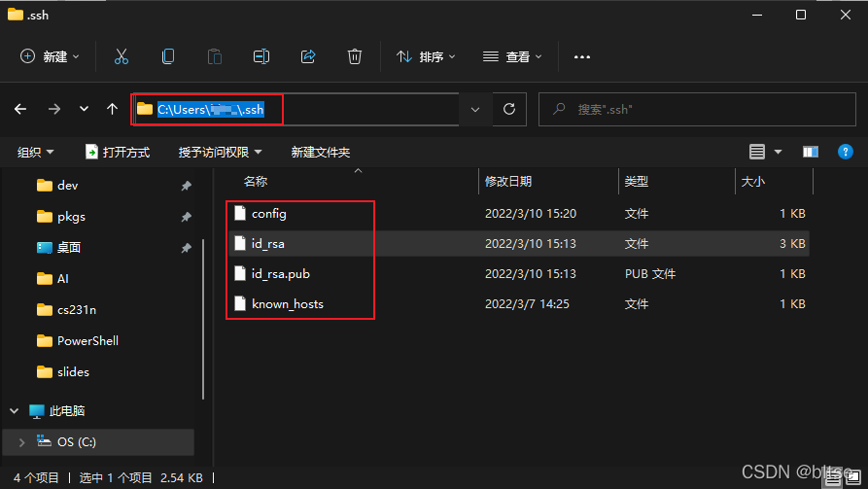This screenshot has height=489, width=868.
Task: Sort by 大小 column header
Action: 753,181
